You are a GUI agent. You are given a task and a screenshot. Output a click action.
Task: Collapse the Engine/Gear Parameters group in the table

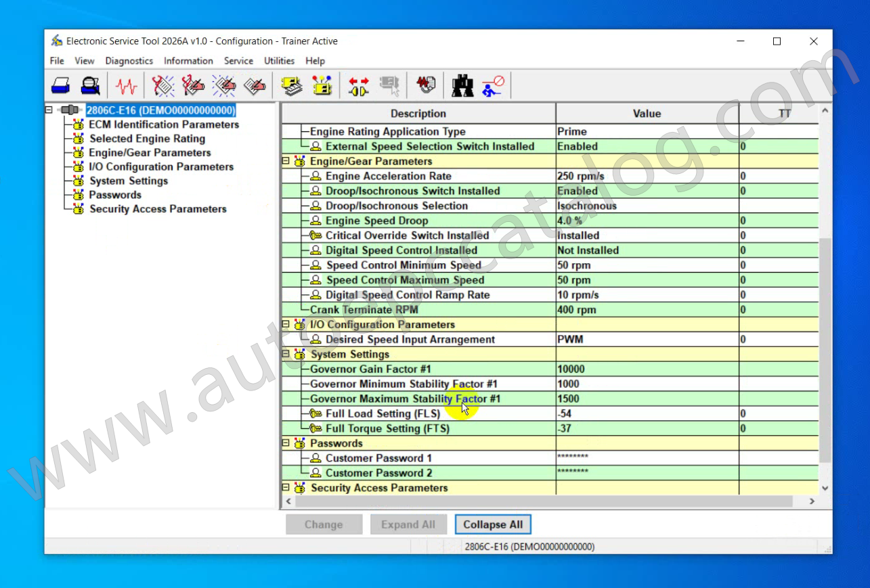[x=286, y=162]
